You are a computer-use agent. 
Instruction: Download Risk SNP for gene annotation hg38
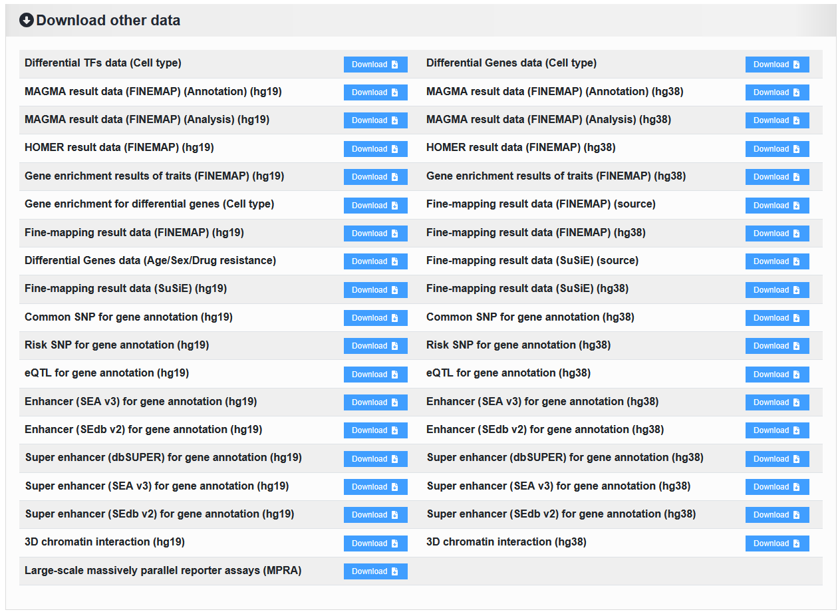pos(777,346)
